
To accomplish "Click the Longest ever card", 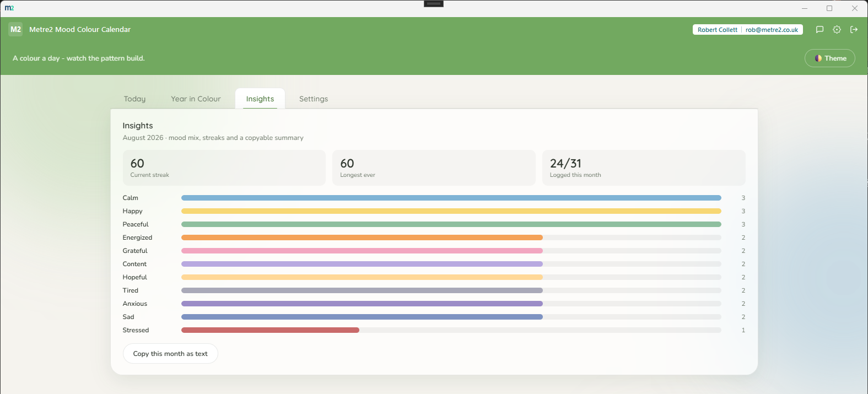I will 434,168.
